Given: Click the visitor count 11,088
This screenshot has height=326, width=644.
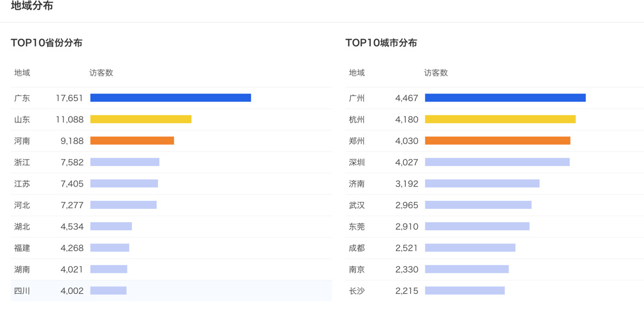Looking at the screenshot, I should [70, 119].
